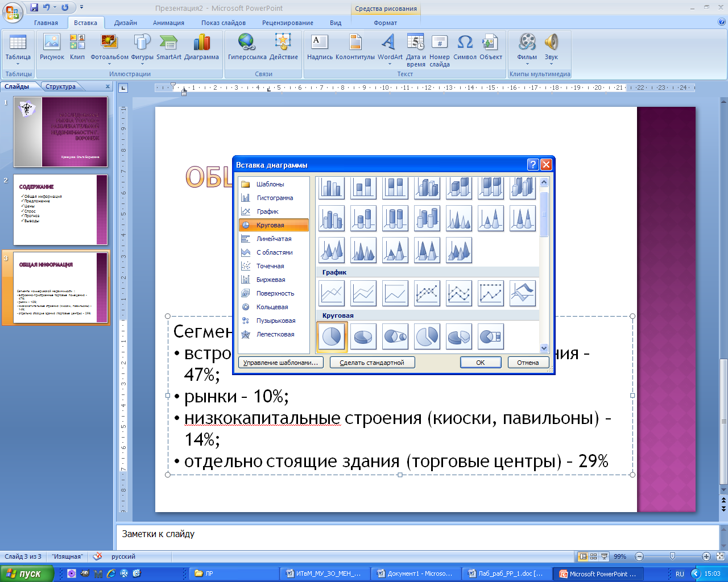This screenshot has width=728, height=582.
Task: Open the Рецензирование ribbon tab
Action: (288, 23)
